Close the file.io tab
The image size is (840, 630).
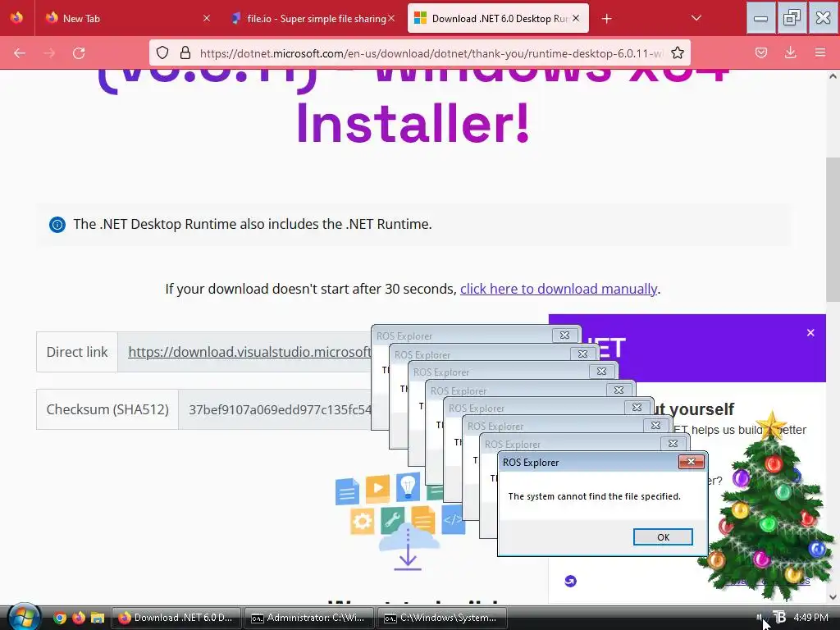(391, 18)
